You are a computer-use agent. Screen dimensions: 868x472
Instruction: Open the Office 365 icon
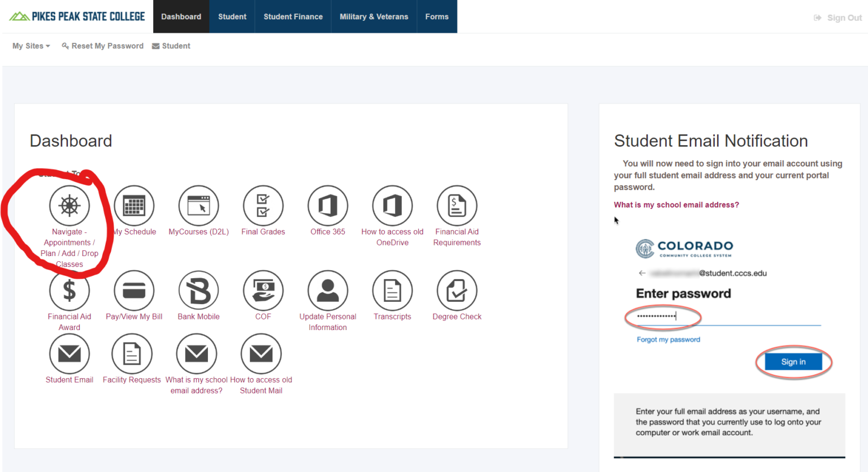coord(328,206)
